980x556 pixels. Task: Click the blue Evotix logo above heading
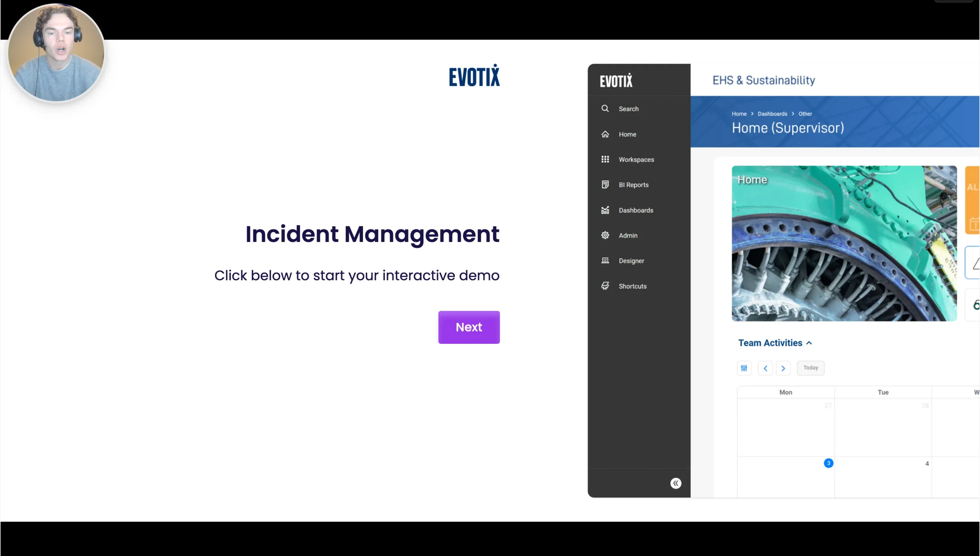tap(474, 75)
